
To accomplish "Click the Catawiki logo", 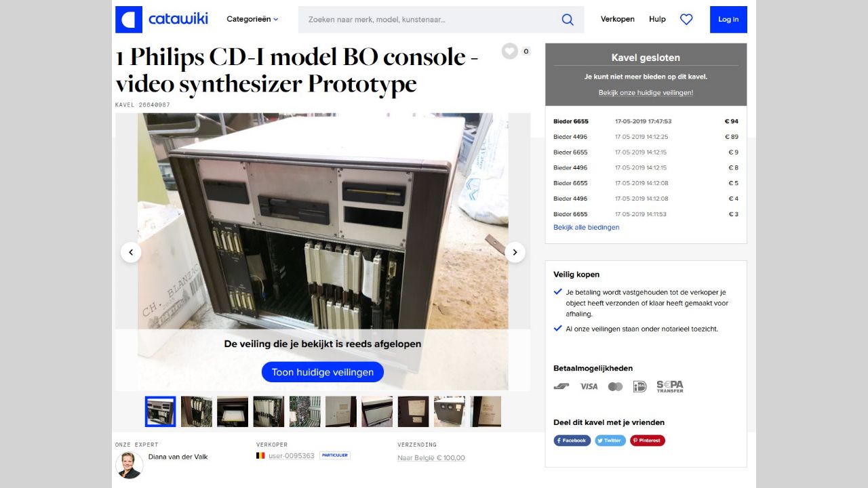I will pos(162,20).
